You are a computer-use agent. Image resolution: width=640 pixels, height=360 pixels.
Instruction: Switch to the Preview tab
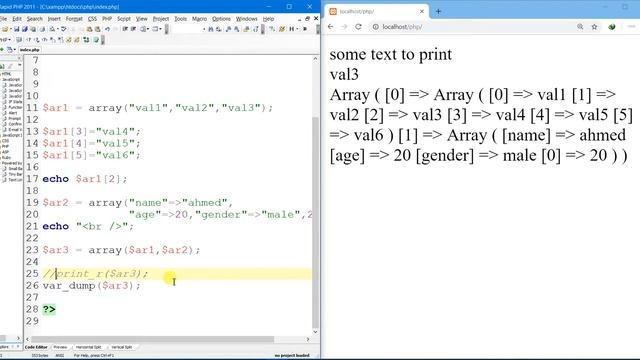click(60, 347)
